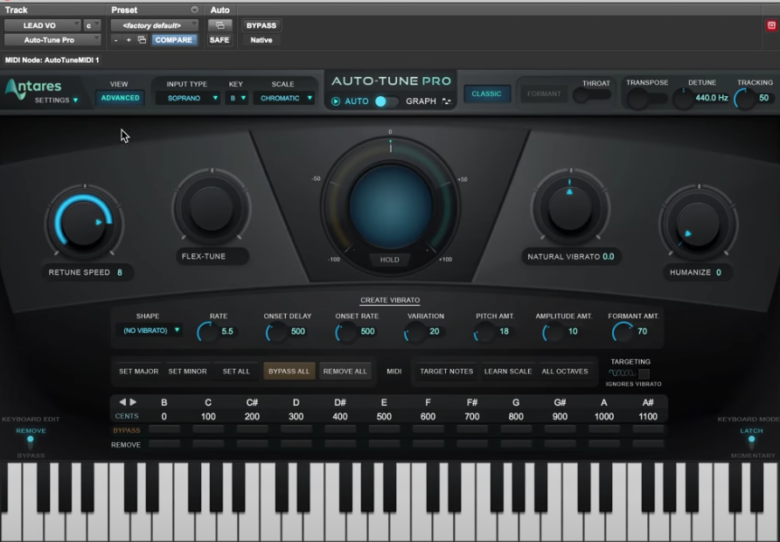780x542 pixels.
Task: Click Bypass All button
Action: 289,371
